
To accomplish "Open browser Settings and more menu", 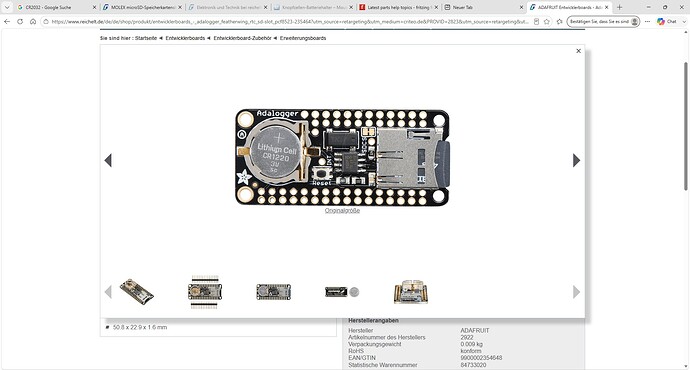I will pos(647,22).
